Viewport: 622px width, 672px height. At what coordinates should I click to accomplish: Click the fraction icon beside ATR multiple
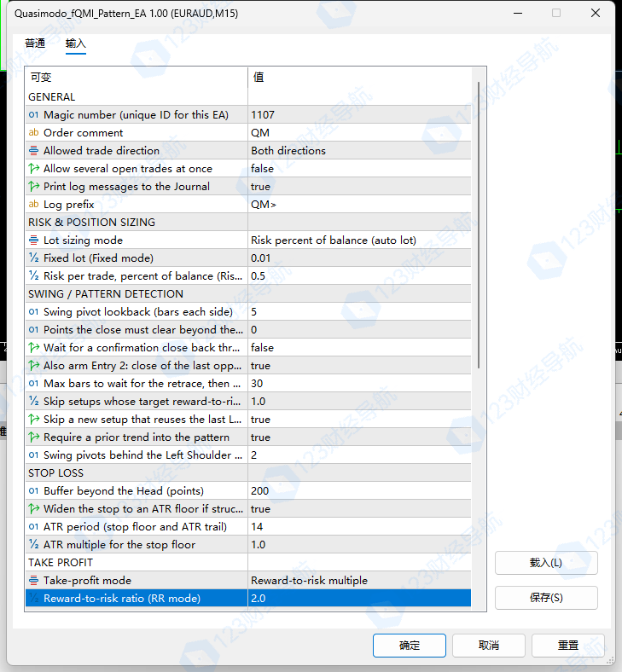pyautogui.click(x=33, y=544)
